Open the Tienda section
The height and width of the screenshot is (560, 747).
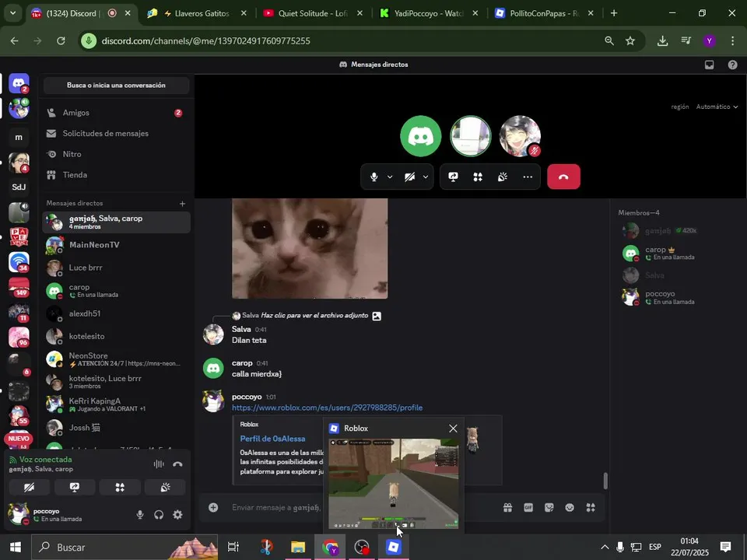coord(116,175)
